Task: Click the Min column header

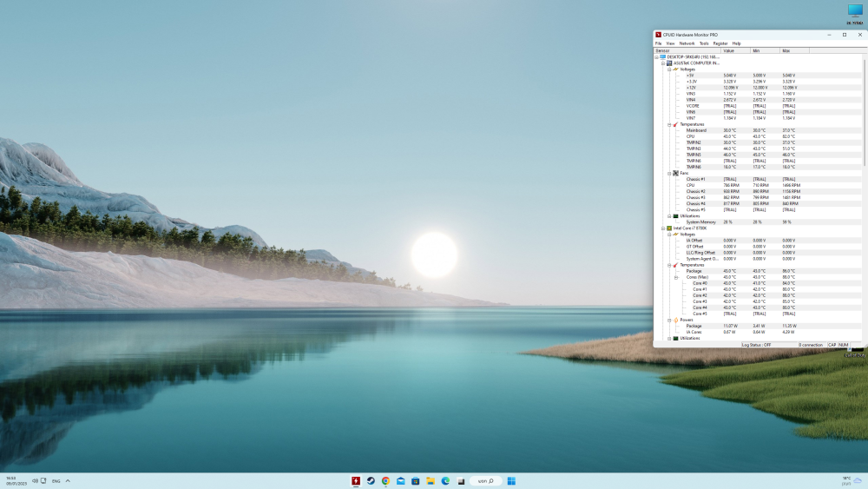Action: click(765, 50)
